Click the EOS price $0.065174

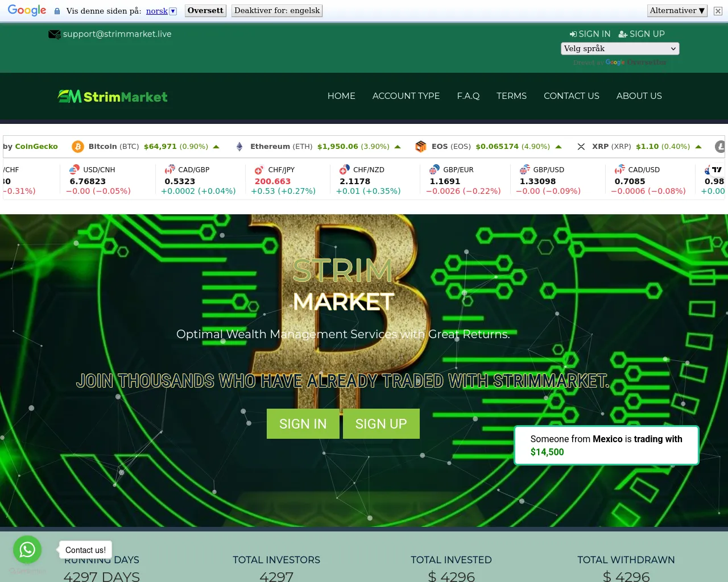[497, 147]
